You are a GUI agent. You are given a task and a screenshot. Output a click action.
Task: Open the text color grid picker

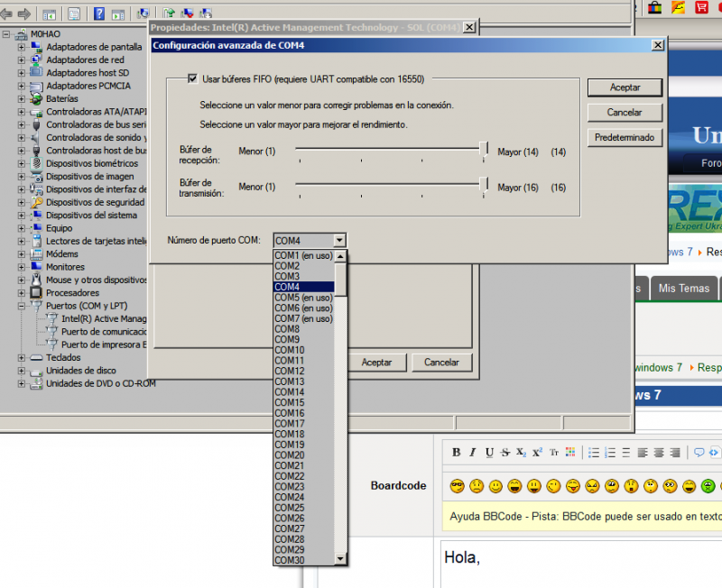click(570, 452)
